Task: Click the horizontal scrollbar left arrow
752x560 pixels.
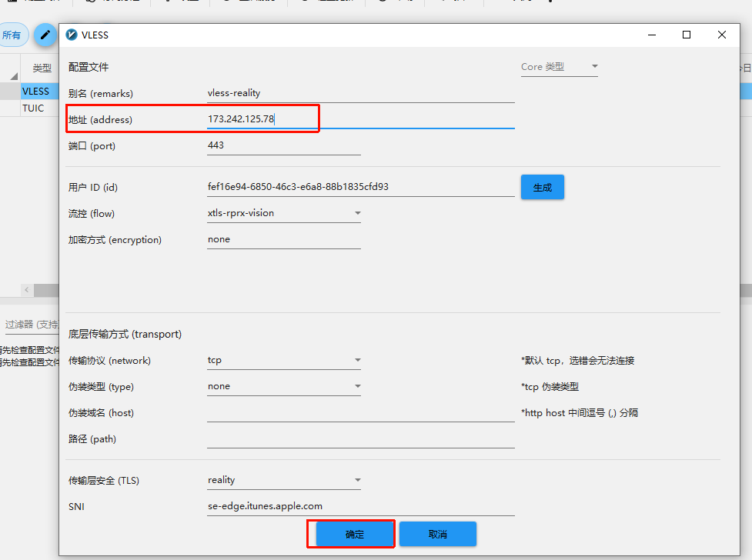Action: click(x=28, y=290)
